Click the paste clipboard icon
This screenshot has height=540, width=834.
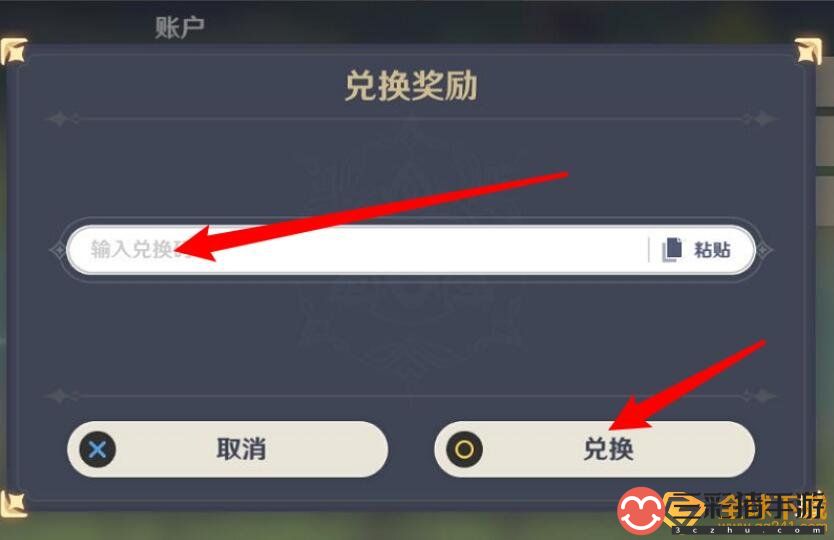coord(671,250)
